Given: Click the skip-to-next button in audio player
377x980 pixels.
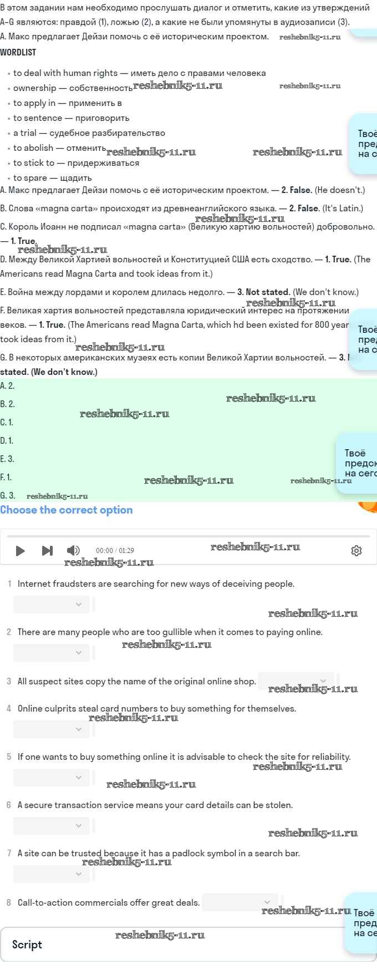Looking at the screenshot, I should pyautogui.click(x=47, y=551).
